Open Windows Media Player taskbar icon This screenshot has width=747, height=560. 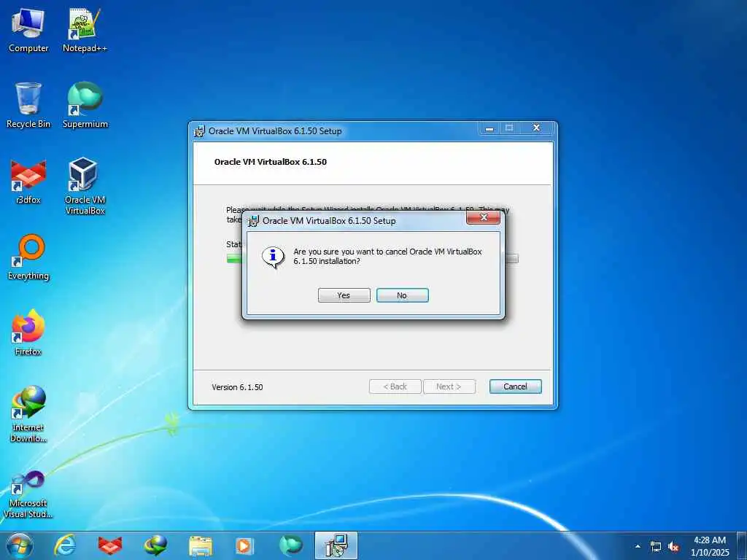coord(245,545)
